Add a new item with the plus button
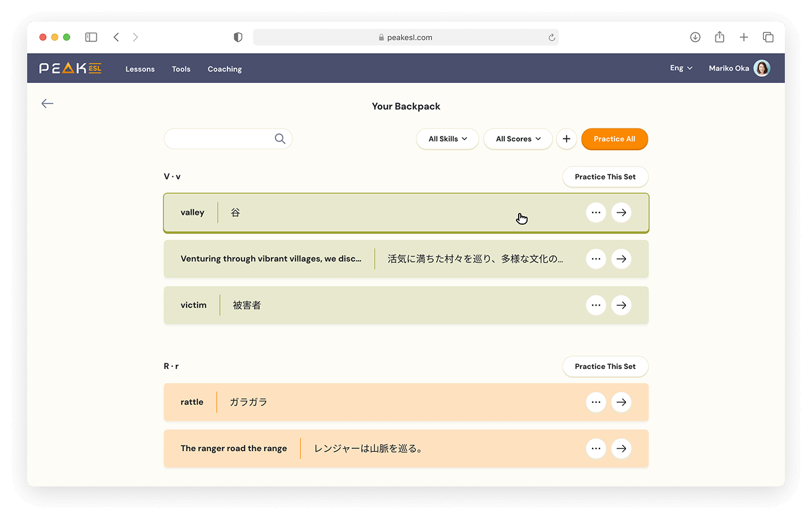 [566, 139]
